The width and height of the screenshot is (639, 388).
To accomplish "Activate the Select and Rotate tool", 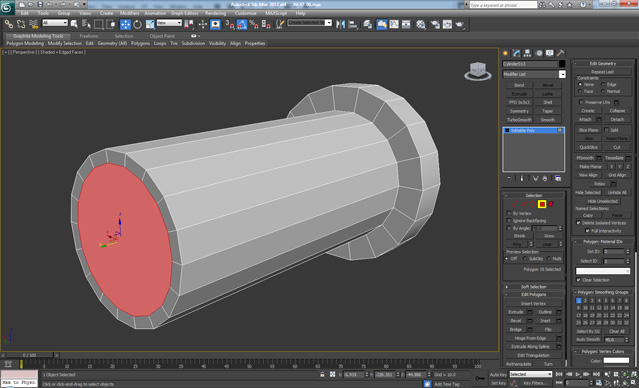I will click(138, 24).
